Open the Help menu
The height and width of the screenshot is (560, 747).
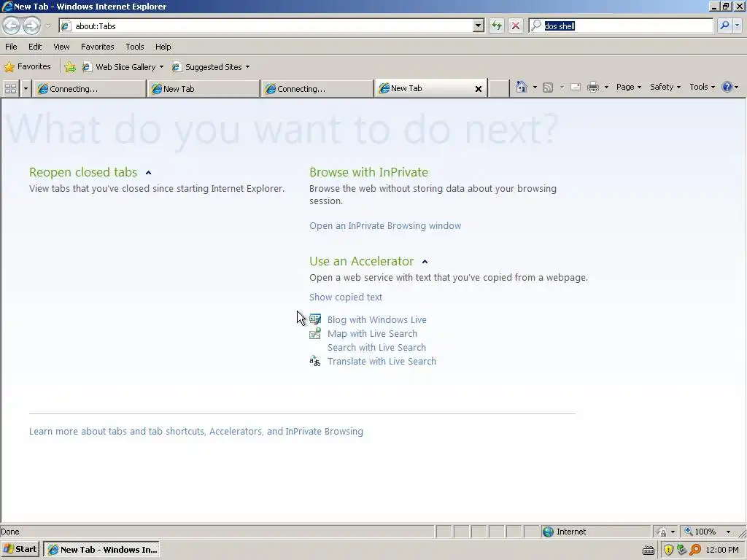(x=163, y=47)
